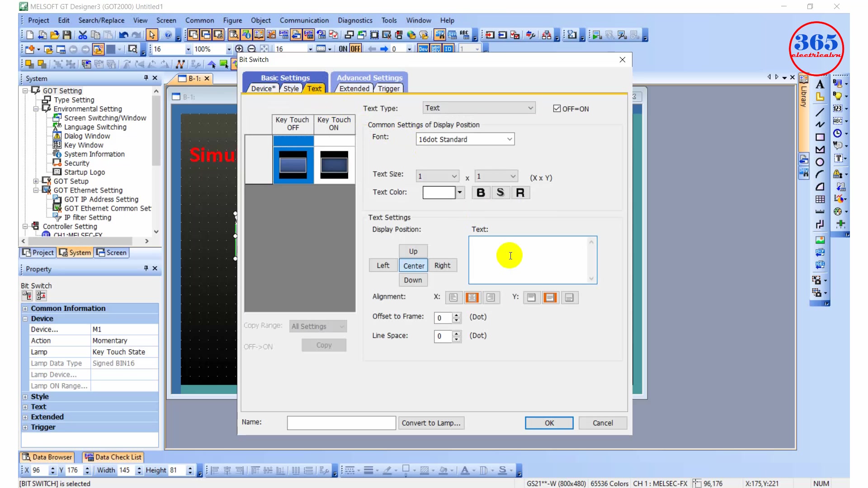The height and width of the screenshot is (488, 868).
Task: Set horizontal alignment to right
Action: coord(491,297)
